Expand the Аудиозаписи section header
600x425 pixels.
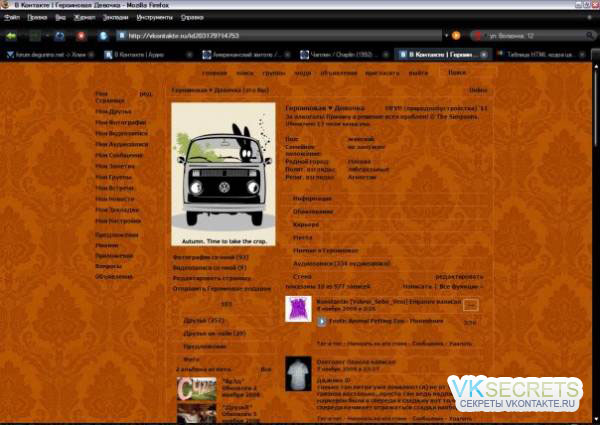[342, 264]
